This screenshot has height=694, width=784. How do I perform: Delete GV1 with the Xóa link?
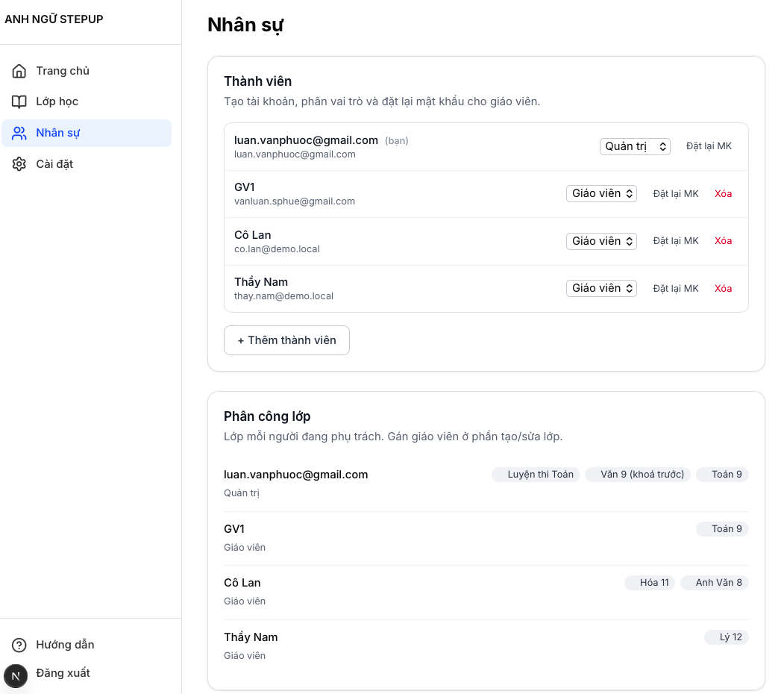pos(723,193)
